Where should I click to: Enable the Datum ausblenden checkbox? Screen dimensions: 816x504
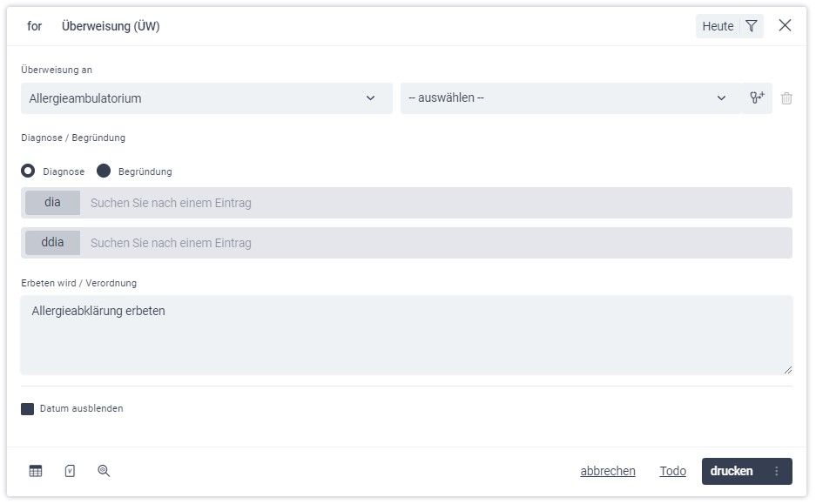[x=28, y=408]
